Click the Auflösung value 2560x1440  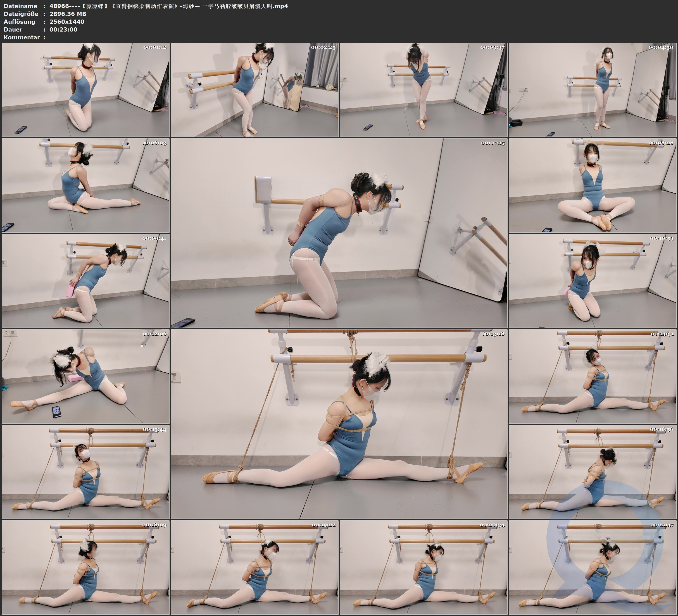pos(66,22)
